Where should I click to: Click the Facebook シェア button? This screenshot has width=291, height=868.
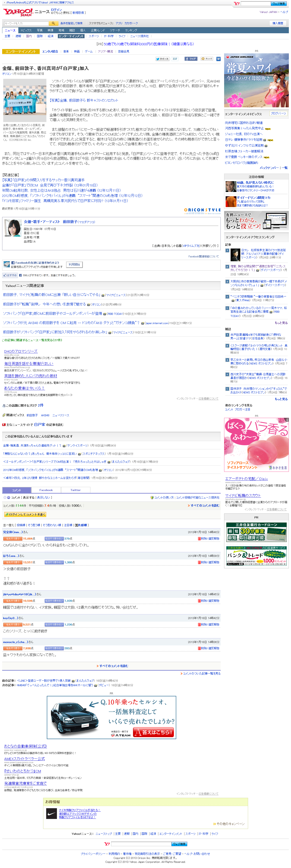coord(191,59)
